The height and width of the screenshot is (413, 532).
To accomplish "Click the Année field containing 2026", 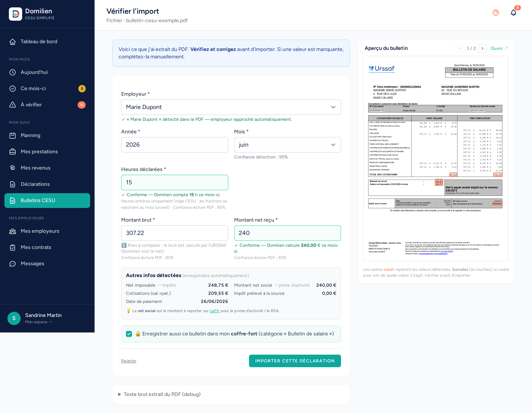I will (175, 145).
